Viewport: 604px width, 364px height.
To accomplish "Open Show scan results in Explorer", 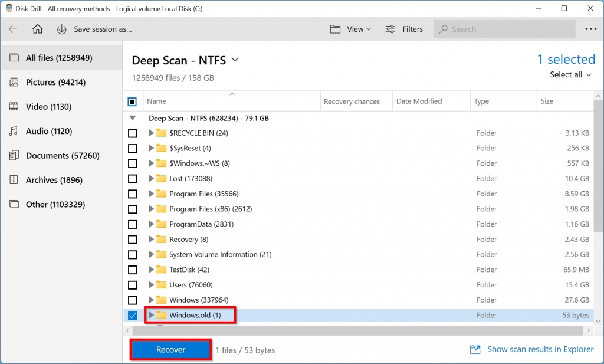I will click(x=539, y=349).
